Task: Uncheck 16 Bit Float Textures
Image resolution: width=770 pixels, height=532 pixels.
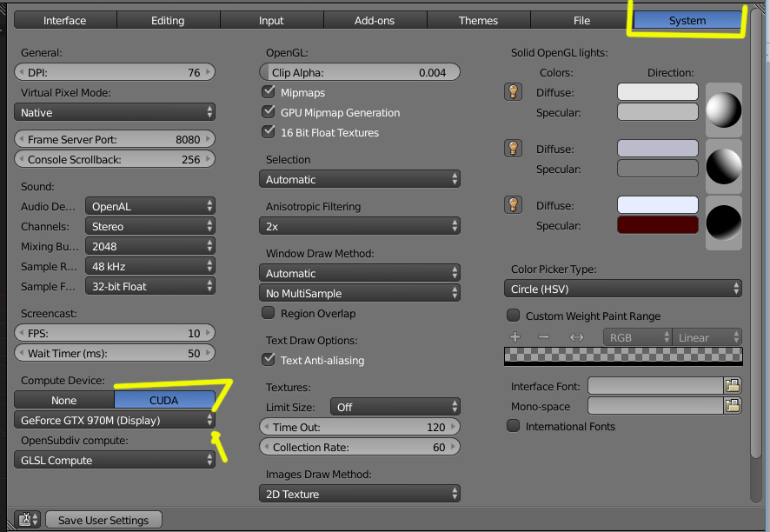Action: [x=269, y=131]
